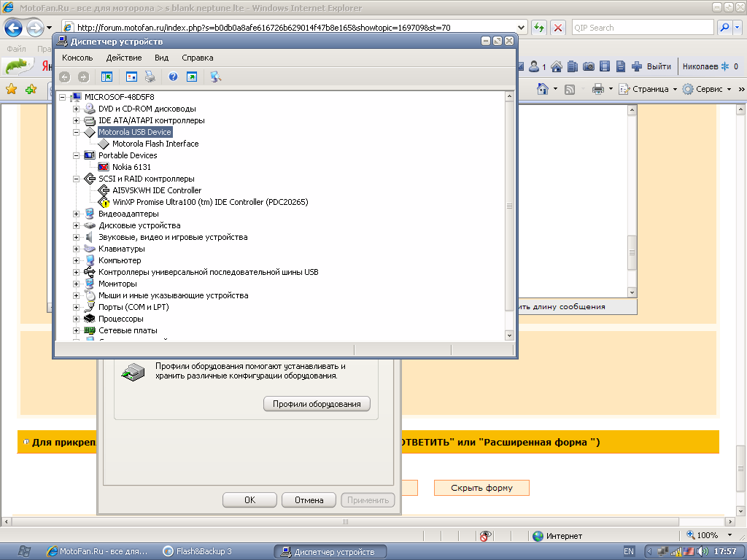The image size is (747, 560).
Task: Click the red stop icon in IE
Action: coord(558,28)
